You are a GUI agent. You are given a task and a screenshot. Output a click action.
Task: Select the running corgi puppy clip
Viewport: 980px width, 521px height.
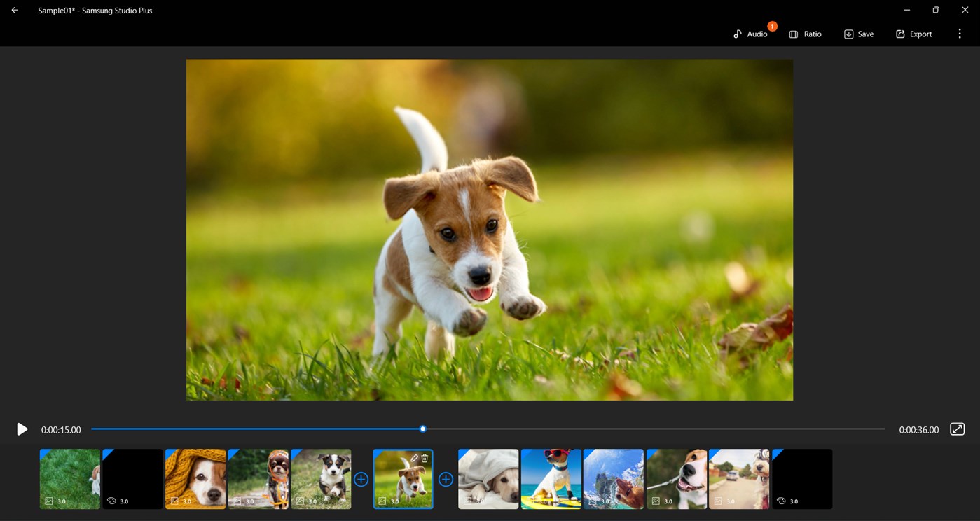pos(321,479)
